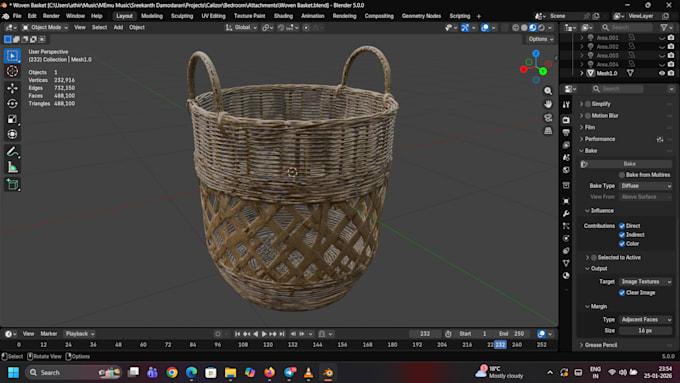Select the Cursor tool
This screenshot has width=680, height=383.
click(x=12, y=71)
